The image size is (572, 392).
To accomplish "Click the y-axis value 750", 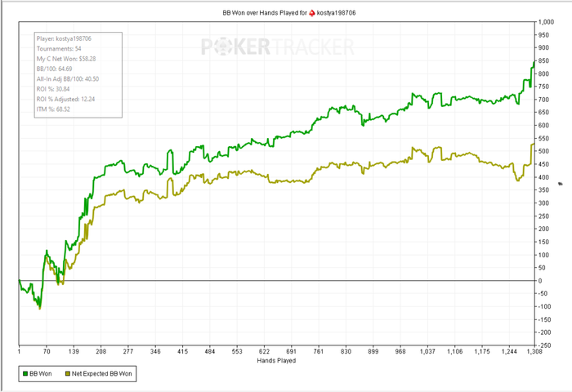I will point(543,87).
